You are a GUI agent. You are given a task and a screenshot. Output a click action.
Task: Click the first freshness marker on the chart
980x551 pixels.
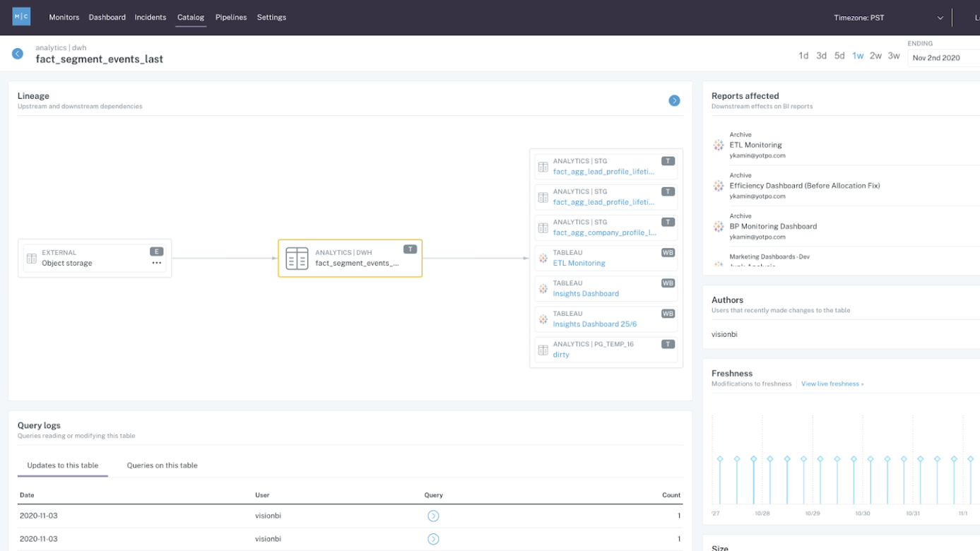coord(720,459)
